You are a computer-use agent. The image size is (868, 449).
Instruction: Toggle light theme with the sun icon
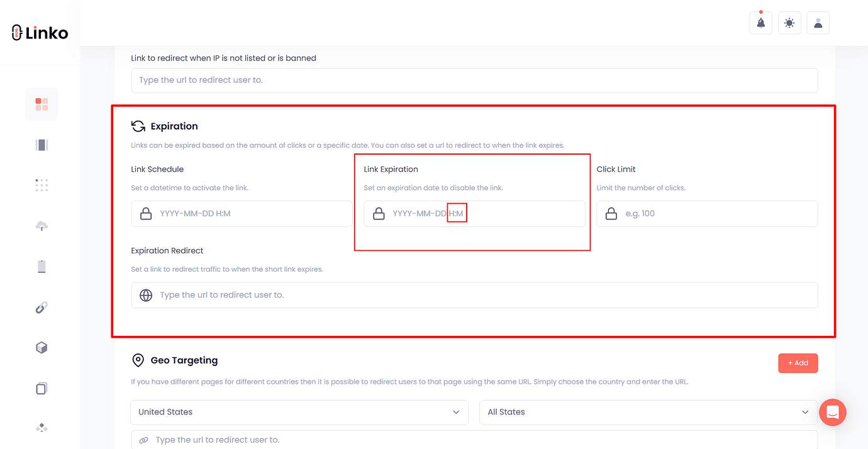pos(789,22)
